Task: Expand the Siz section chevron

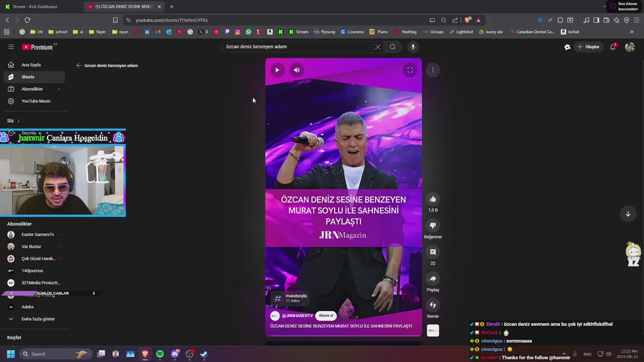Action: (19, 121)
